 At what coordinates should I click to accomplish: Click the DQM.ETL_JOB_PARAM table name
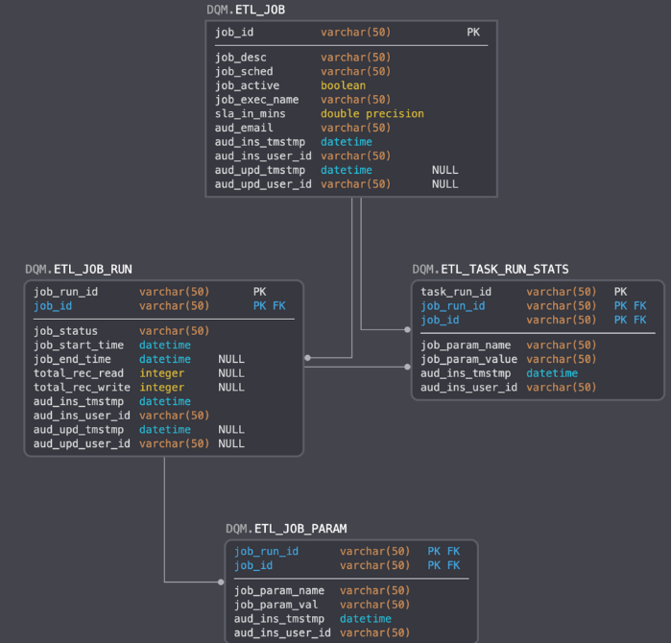tap(286, 529)
